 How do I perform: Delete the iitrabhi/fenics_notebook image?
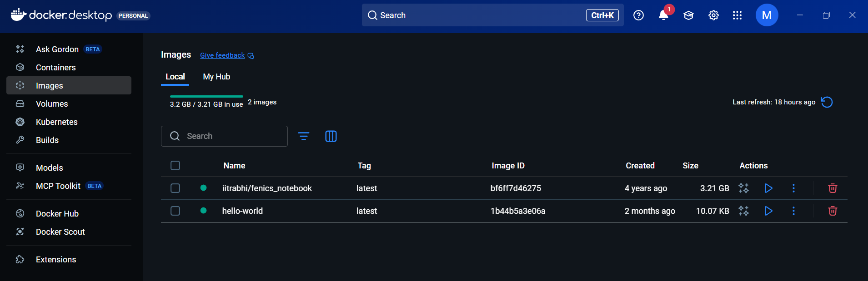pyautogui.click(x=833, y=188)
